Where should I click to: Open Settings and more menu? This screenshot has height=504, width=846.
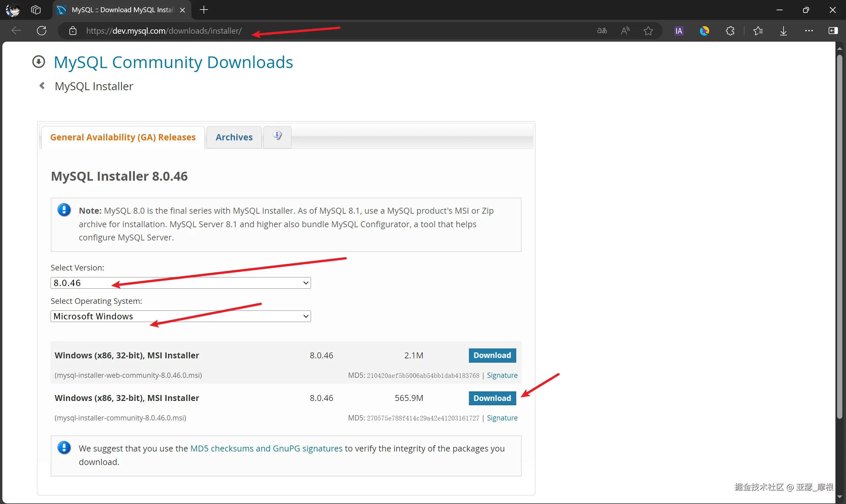pyautogui.click(x=809, y=31)
